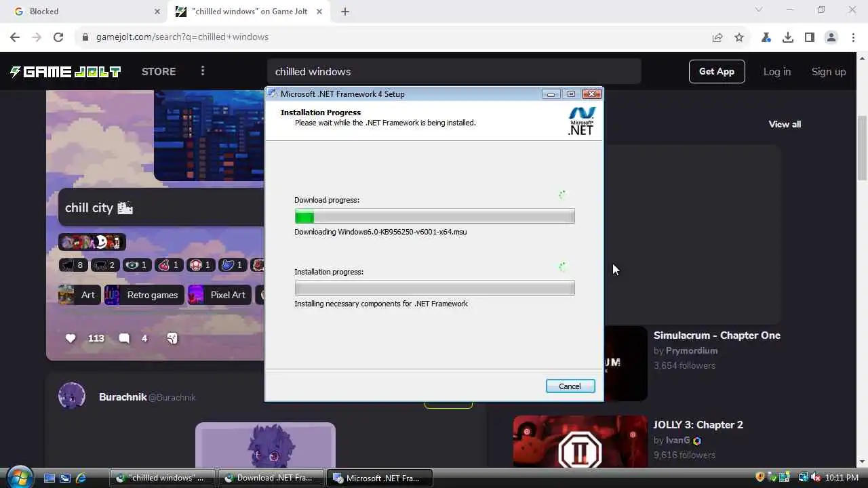This screenshot has width=868, height=488.
Task: Open Burachnik's profile avatar
Action: [x=72, y=396]
